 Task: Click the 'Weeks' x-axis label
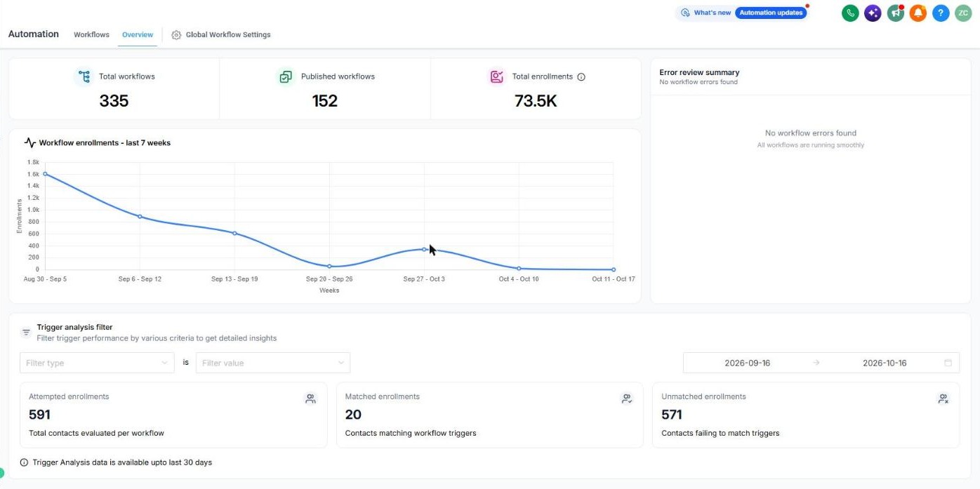(x=329, y=290)
